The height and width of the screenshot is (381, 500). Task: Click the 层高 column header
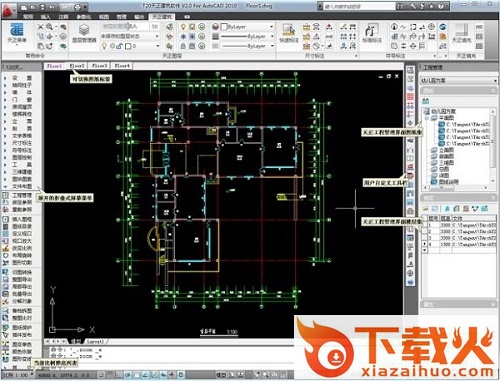(x=445, y=218)
